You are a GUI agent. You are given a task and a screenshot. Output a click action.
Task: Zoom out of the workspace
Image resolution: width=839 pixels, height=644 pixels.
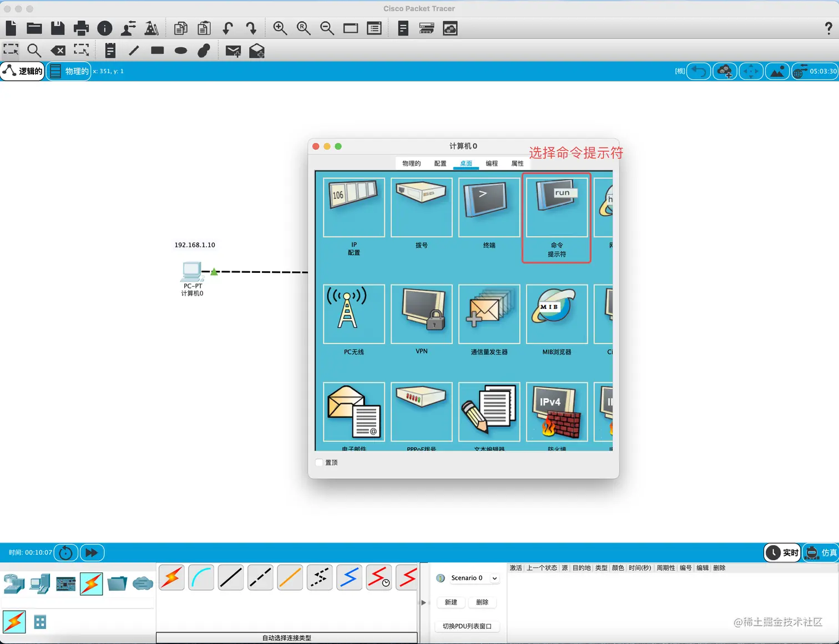[x=327, y=28]
